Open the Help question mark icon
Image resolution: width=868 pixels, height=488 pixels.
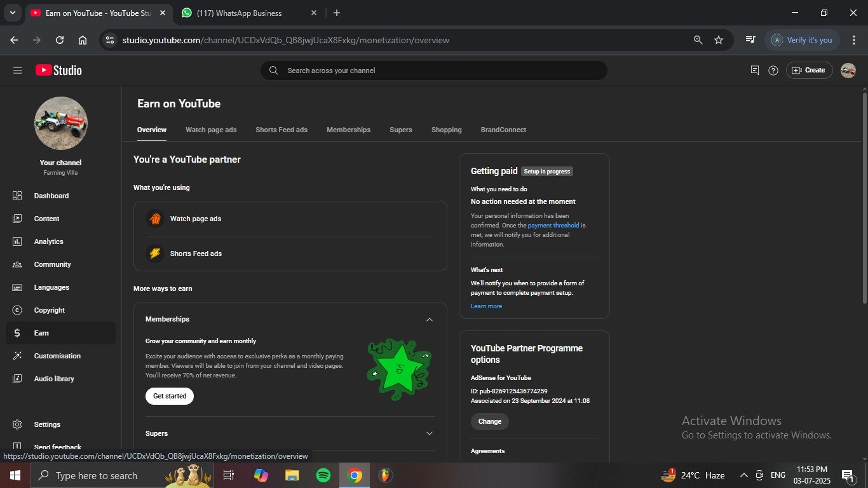(773, 71)
